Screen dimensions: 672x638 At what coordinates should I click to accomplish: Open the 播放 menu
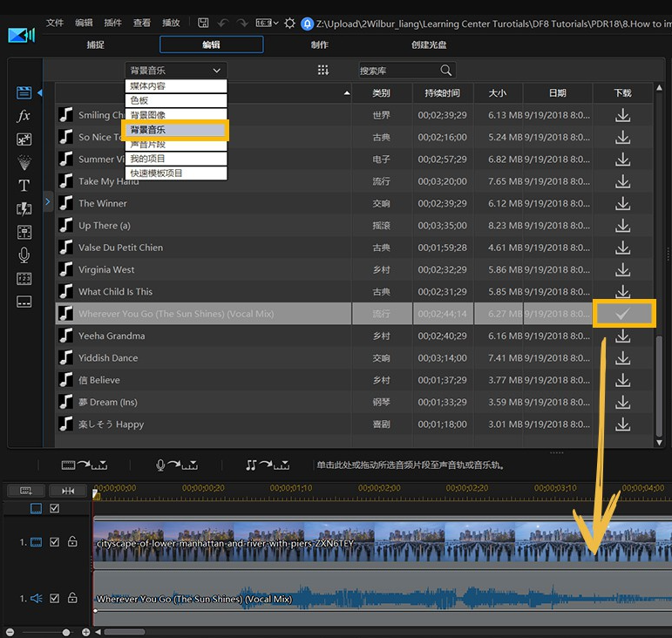(x=171, y=23)
